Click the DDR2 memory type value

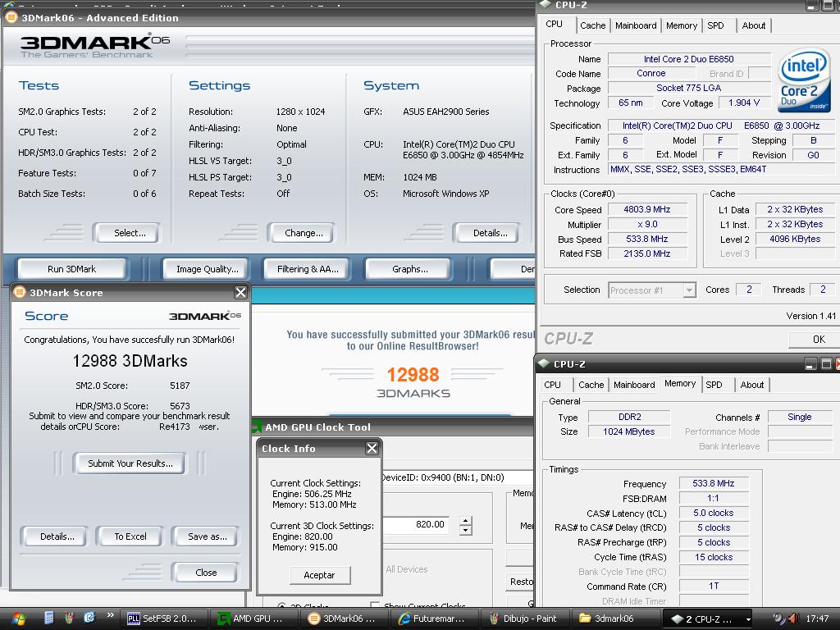tap(629, 417)
